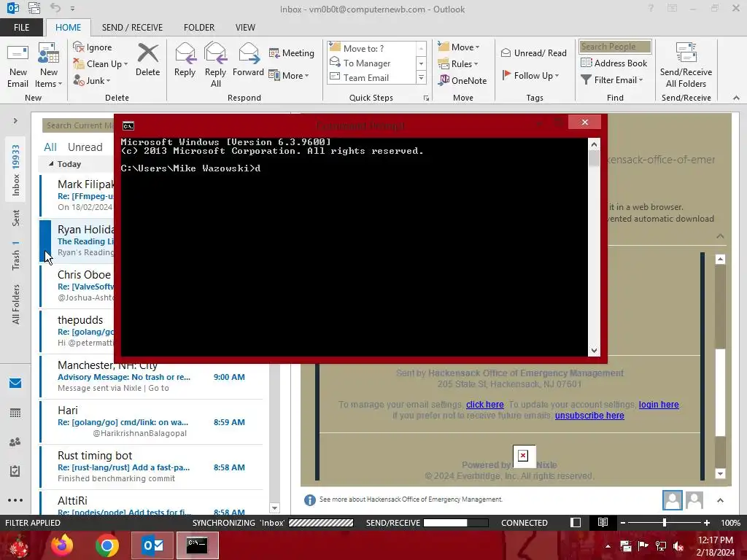
Task: Expand the Quick Steps gallery
Action: pyautogui.click(x=421, y=77)
